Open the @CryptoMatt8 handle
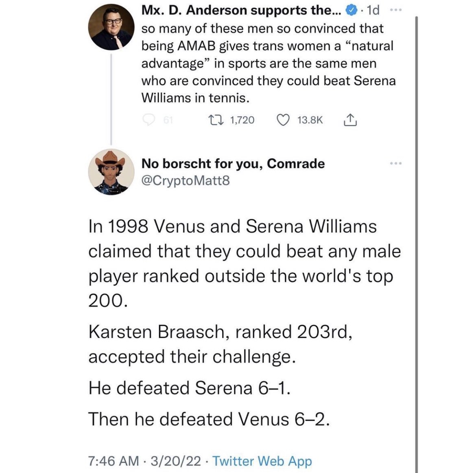Viewport: 476px width, 473px height. [186, 180]
